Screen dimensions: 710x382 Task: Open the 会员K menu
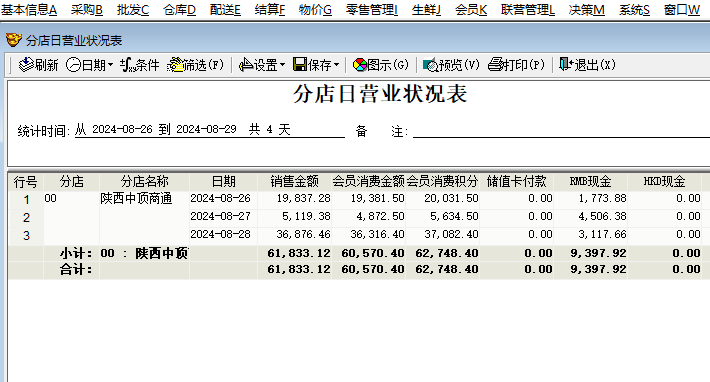point(471,10)
